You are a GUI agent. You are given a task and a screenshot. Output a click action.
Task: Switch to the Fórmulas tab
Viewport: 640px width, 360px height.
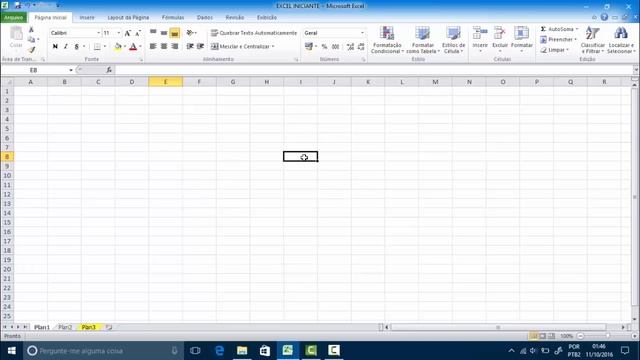pos(173,18)
